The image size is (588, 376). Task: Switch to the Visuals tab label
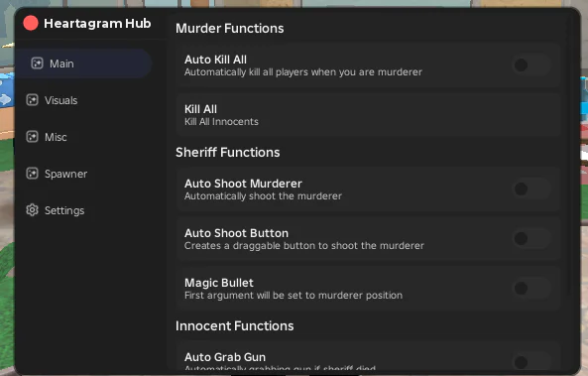point(61,100)
